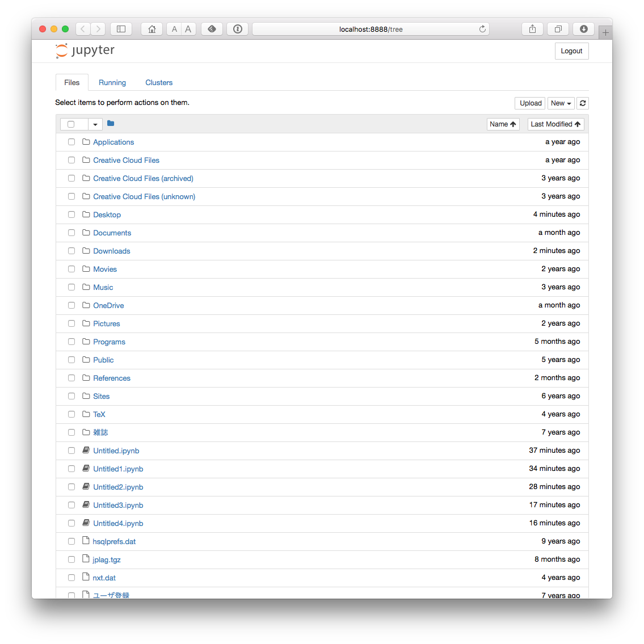
Task: Refresh the notebook list with the refresh icon
Action: 583,103
